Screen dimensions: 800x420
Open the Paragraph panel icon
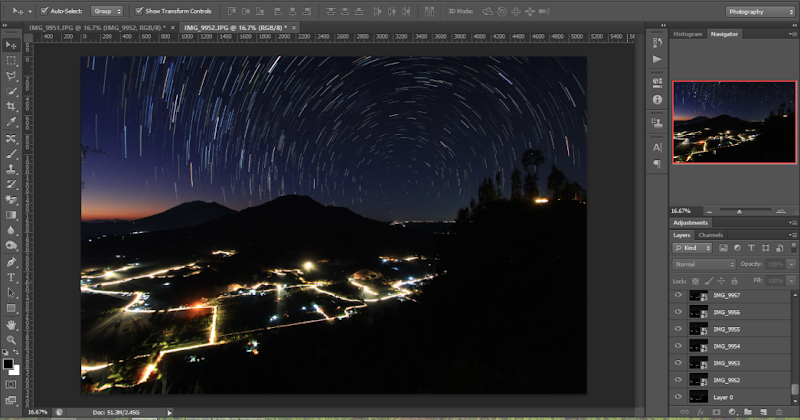point(657,164)
